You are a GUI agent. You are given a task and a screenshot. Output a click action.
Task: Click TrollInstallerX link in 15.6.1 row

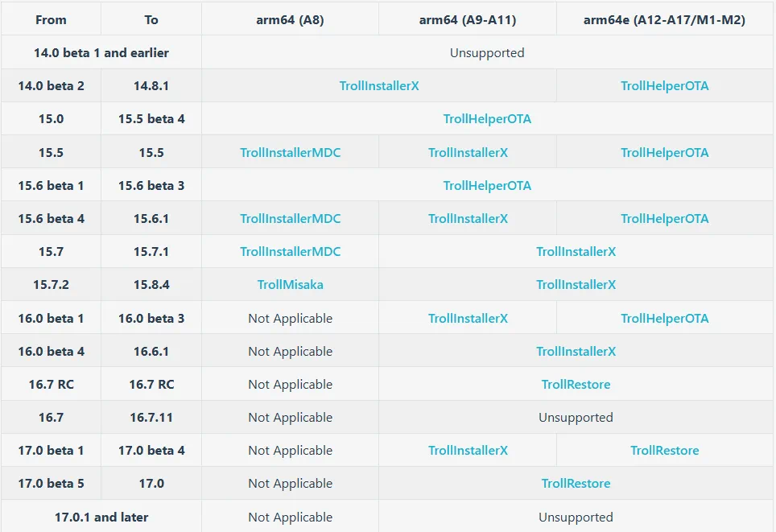pyautogui.click(x=468, y=218)
